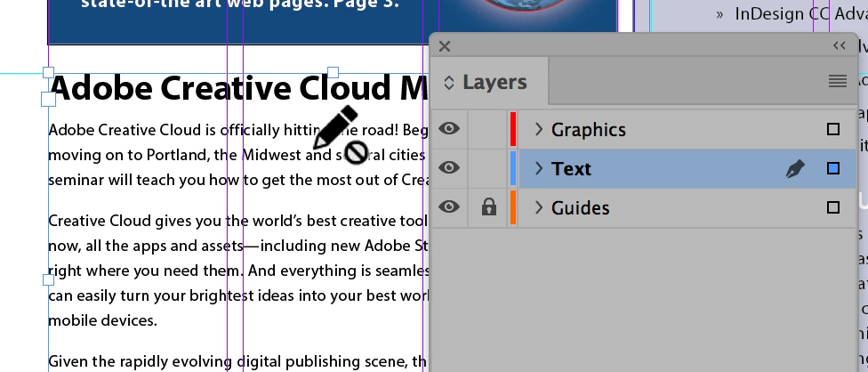Viewport: 868px width, 372px height.
Task: Close the Layers panel
Action: (445, 46)
